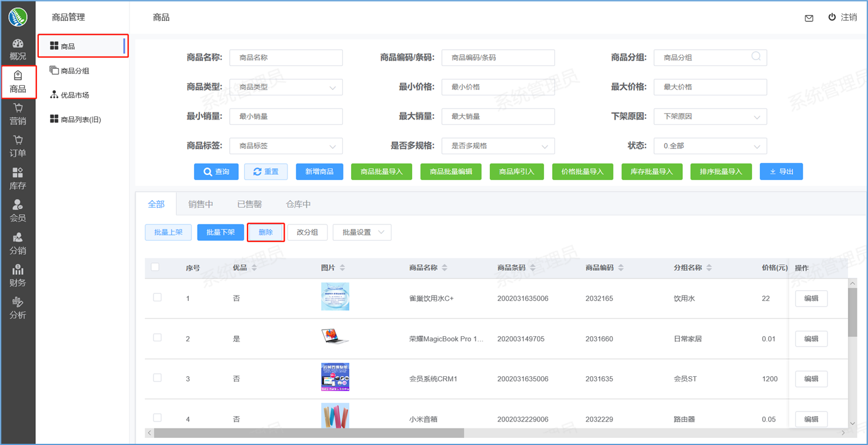868x445 pixels.
Task: Open the 库存 inventory sidebar icon
Action: click(18, 179)
